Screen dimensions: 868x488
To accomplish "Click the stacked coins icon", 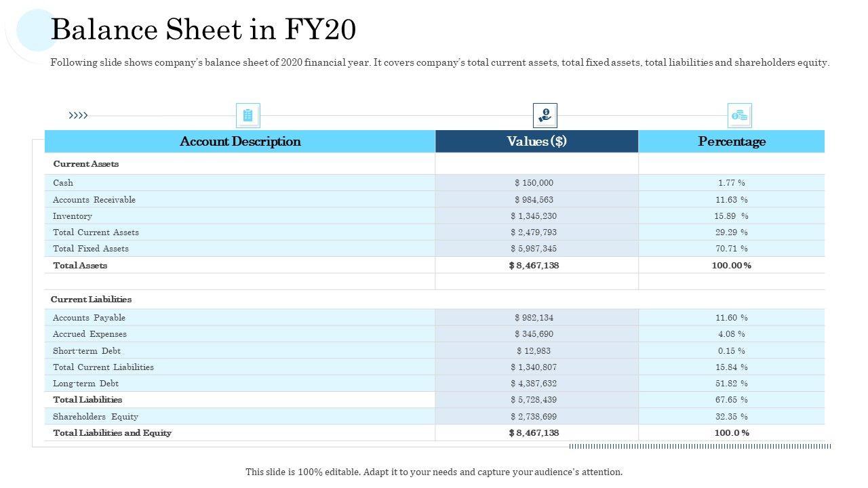I will (x=739, y=116).
